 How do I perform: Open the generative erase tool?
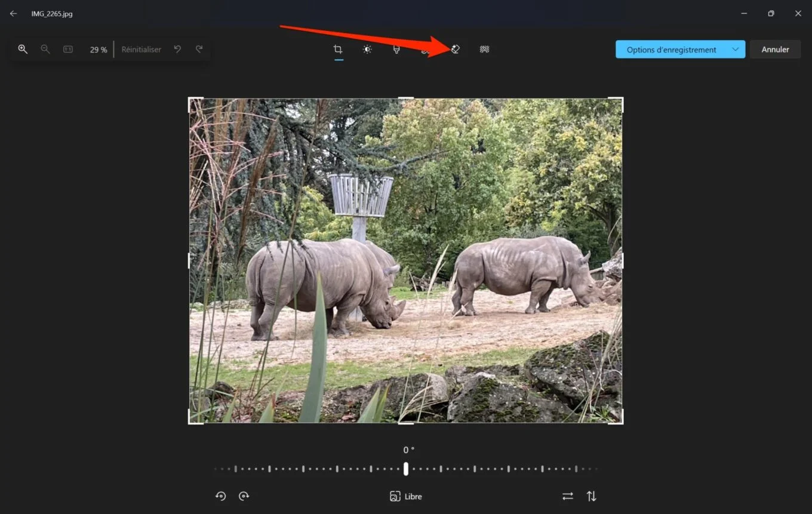coord(455,50)
